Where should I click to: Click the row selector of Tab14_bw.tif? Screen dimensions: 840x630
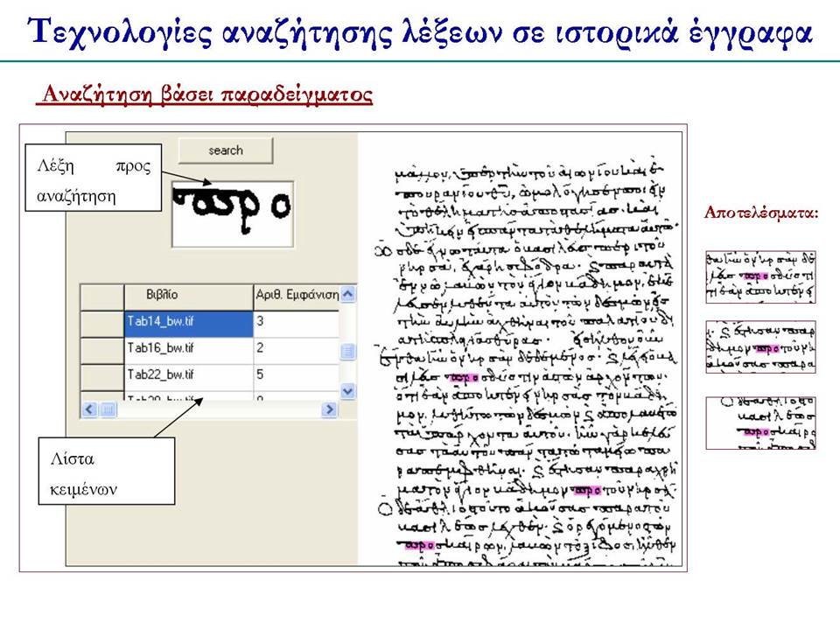[101, 324]
